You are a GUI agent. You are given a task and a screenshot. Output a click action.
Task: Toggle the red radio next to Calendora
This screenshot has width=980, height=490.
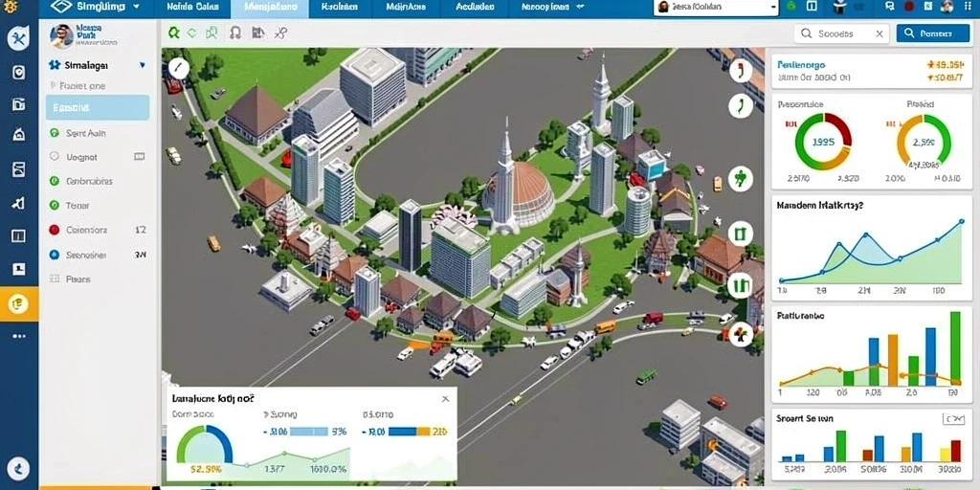(x=54, y=230)
